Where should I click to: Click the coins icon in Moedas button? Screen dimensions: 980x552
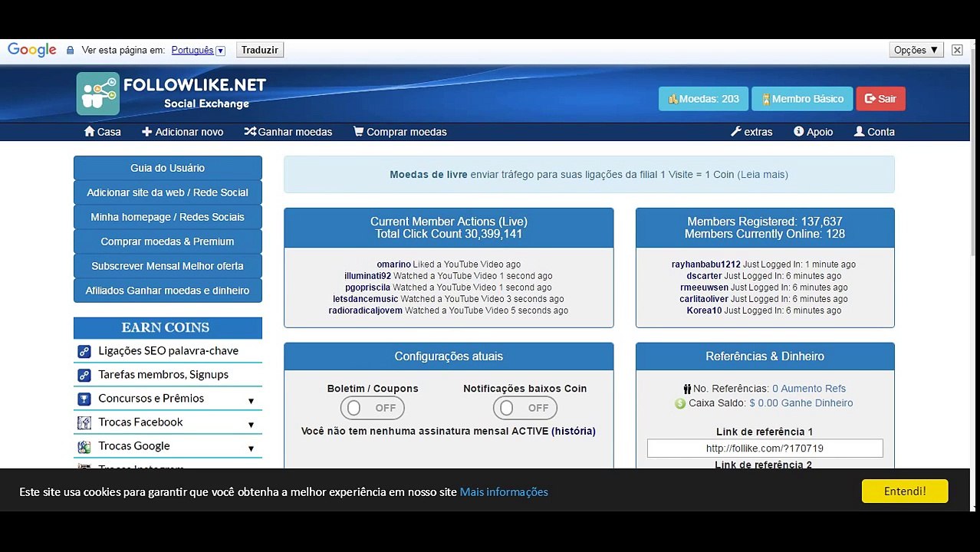point(673,99)
